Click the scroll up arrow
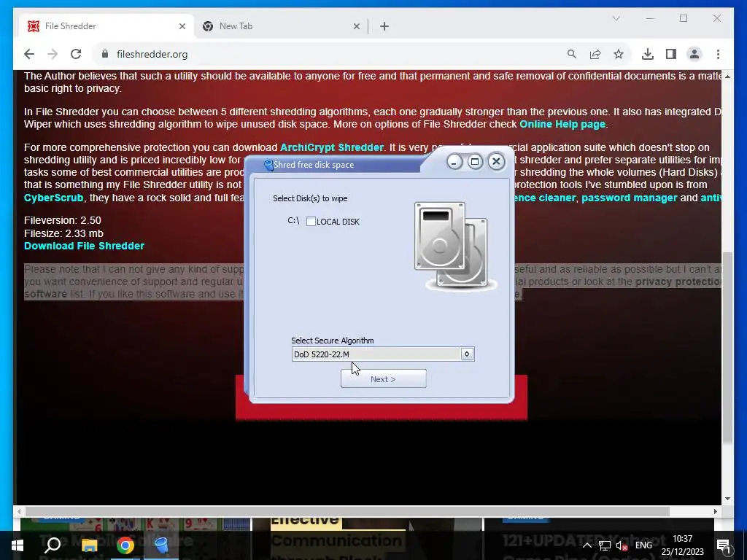The height and width of the screenshot is (560, 747). click(727, 76)
